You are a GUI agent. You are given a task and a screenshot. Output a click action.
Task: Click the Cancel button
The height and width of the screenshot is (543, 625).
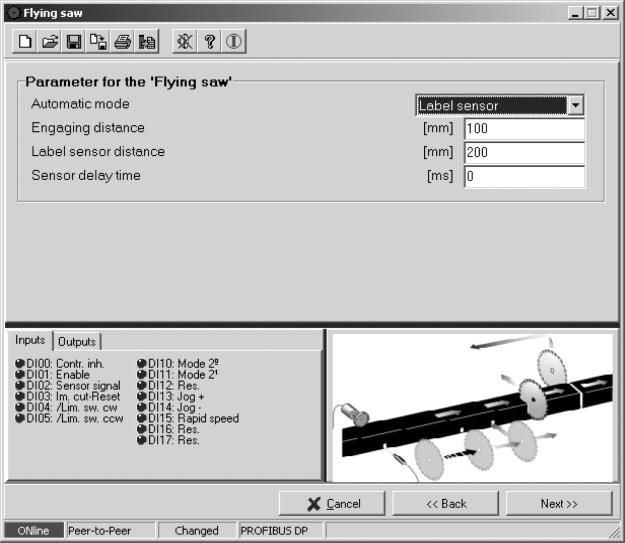(332, 504)
